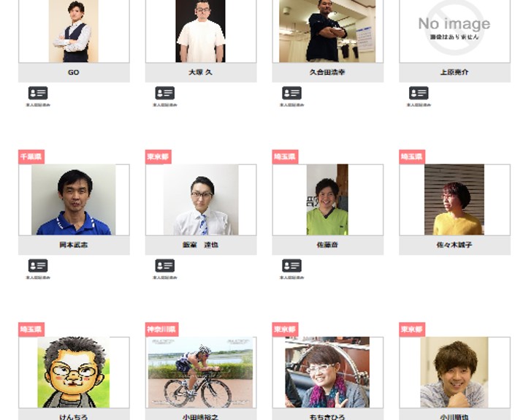The image size is (523, 420).
Task: View the triathlon cyclist profile photo
Action: pyautogui.click(x=200, y=372)
